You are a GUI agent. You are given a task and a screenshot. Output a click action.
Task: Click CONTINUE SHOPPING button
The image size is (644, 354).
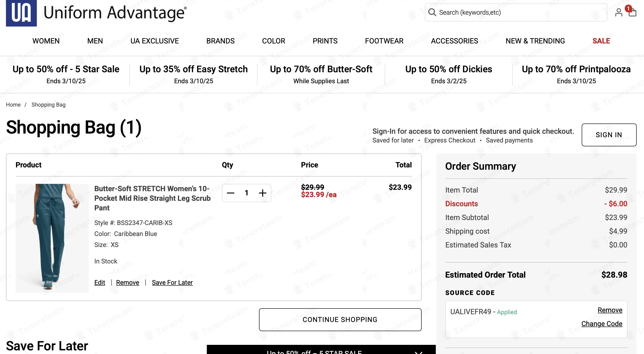[x=340, y=319]
